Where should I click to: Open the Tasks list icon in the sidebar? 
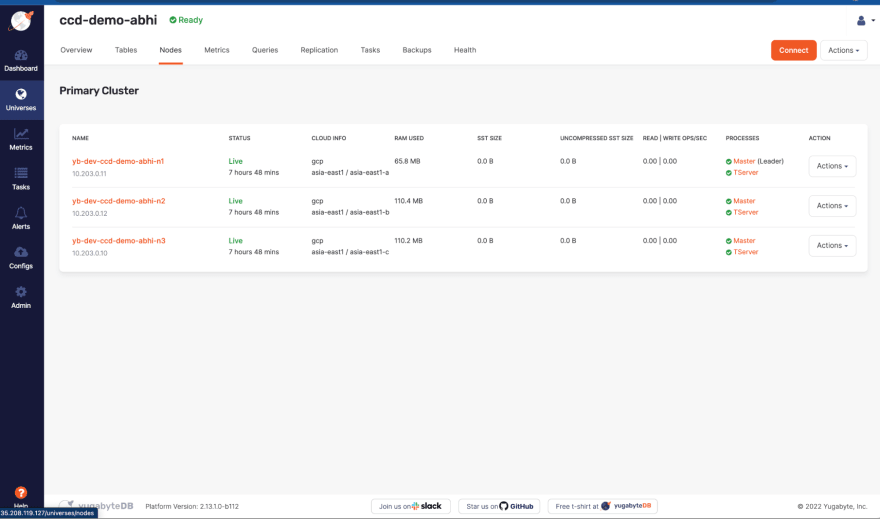click(x=21, y=173)
